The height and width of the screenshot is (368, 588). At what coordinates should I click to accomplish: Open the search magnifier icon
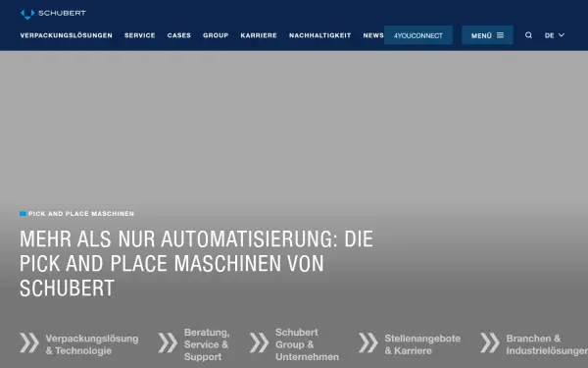(528, 35)
